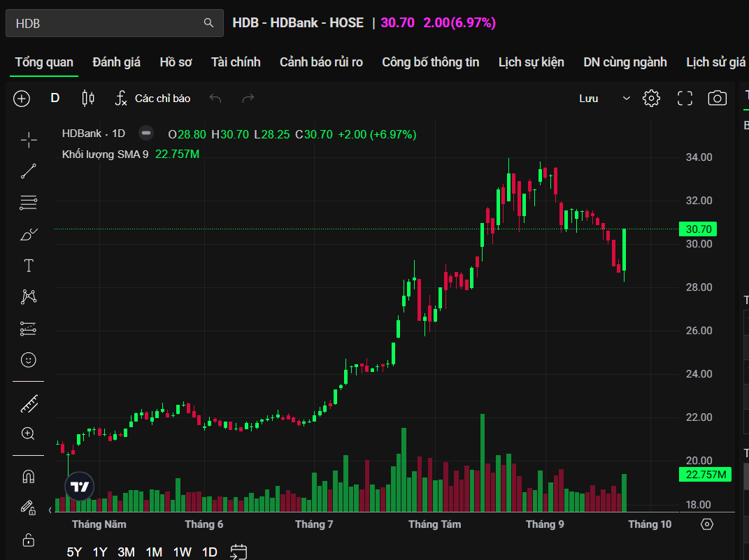
Task: Select the ruler measure tool
Action: (29, 404)
